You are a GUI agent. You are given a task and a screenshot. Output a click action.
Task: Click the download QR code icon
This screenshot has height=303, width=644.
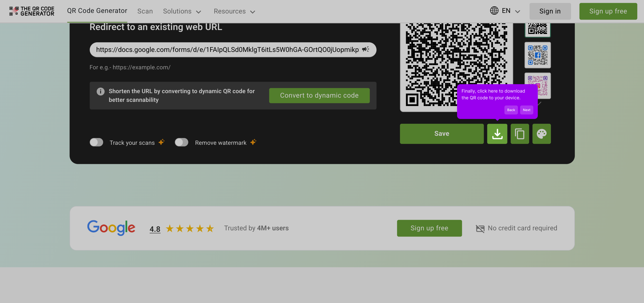click(x=497, y=134)
